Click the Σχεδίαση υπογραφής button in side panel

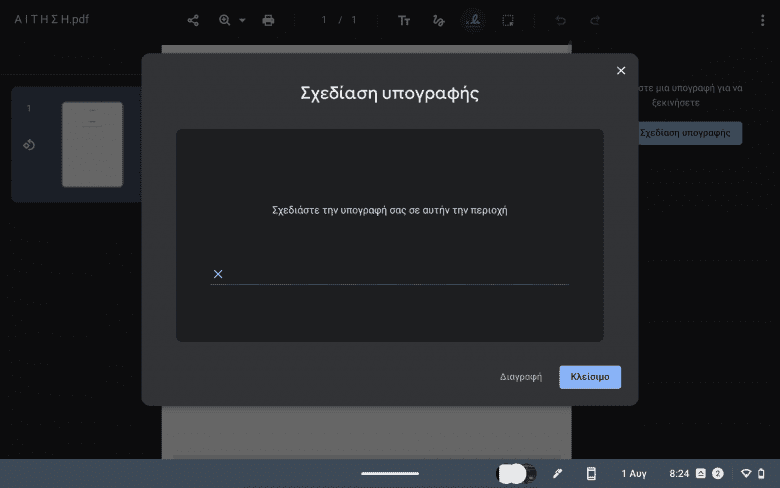685,132
